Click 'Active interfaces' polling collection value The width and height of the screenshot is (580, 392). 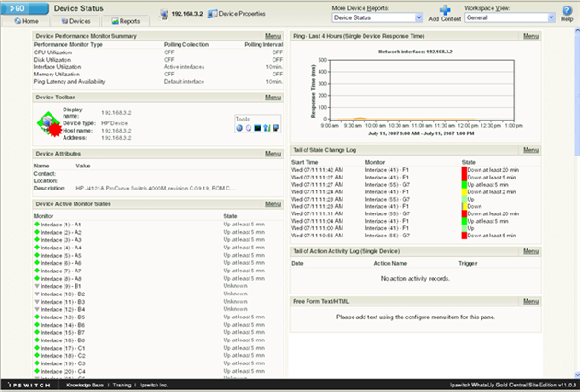(x=184, y=67)
